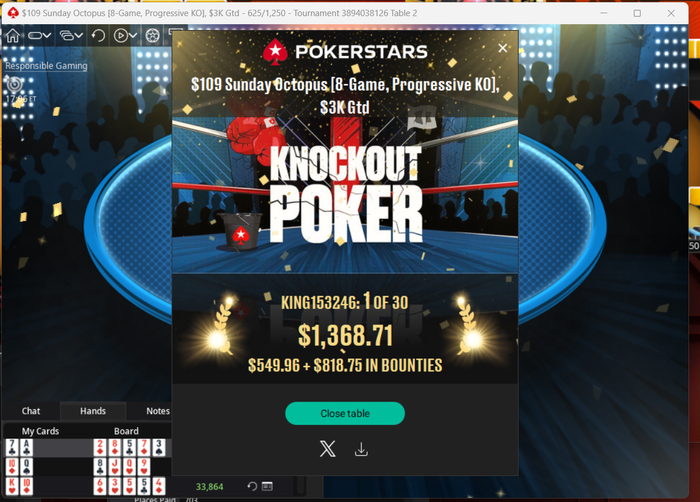Click the circular undo arrow toolbar icon
Screen dimensions: 700x502
pyautogui.click(x=98, y=35)
